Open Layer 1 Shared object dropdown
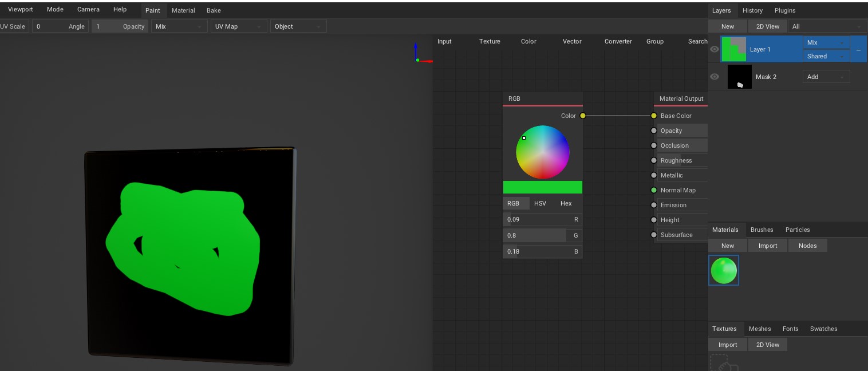The width and height of the screenshot is (868, 371). point(826,56)
